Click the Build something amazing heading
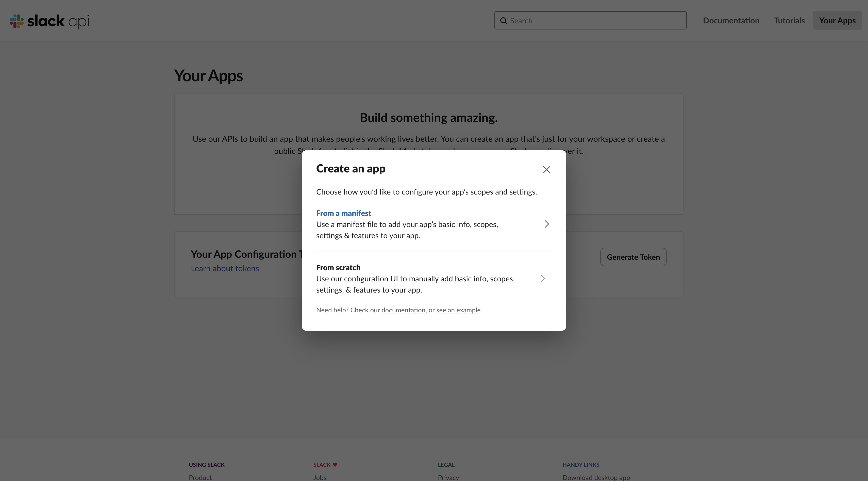Viewport: 868px width, 481px height. tap(429, 118)
